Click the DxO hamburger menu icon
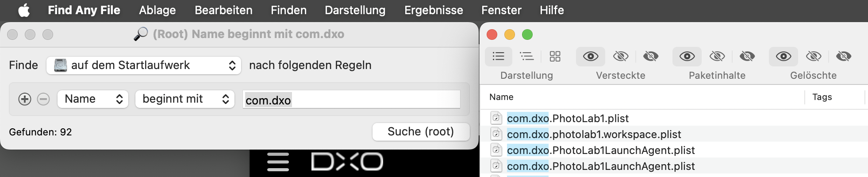This screenshot has height=177, width=868. (x=278, y=162)
